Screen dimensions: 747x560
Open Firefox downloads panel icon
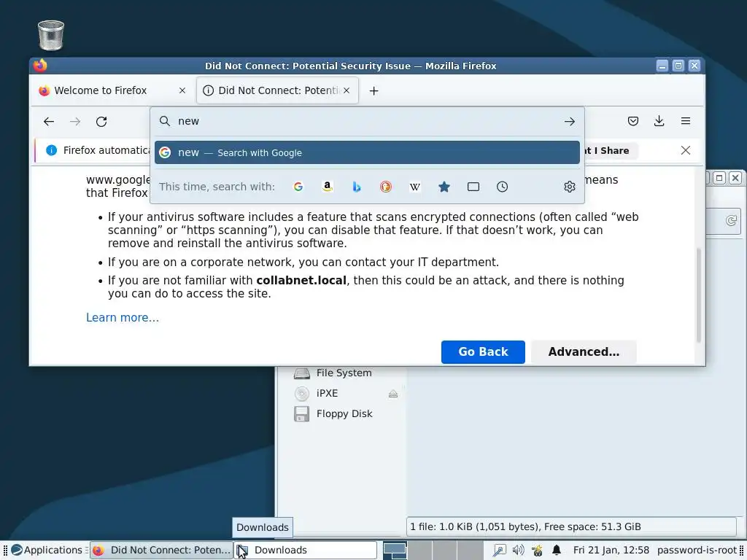[659, 121]
